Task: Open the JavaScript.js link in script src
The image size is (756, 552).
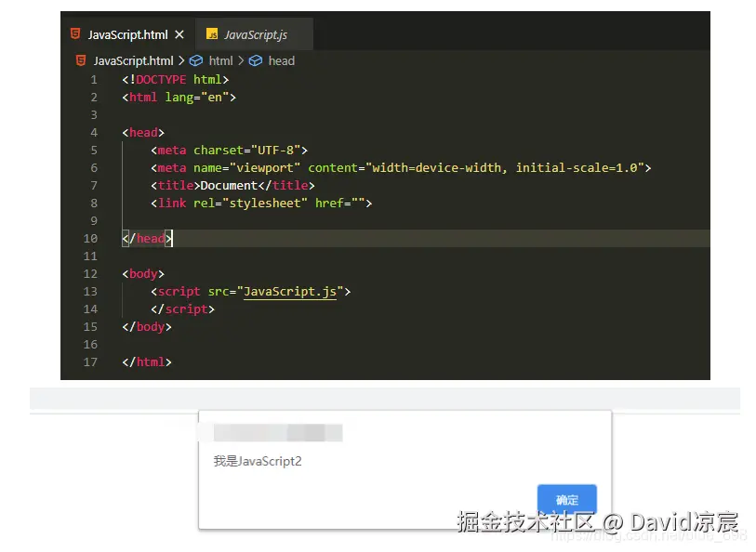Action: [290, 292]
